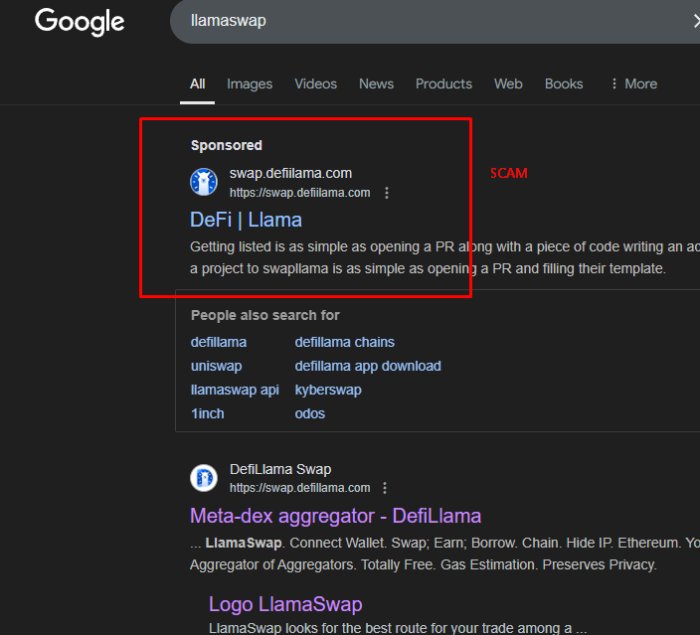Open the Logo LlamaSwap sitelink
This screenshot has width=700, height=635.
[x=285, y=604]
